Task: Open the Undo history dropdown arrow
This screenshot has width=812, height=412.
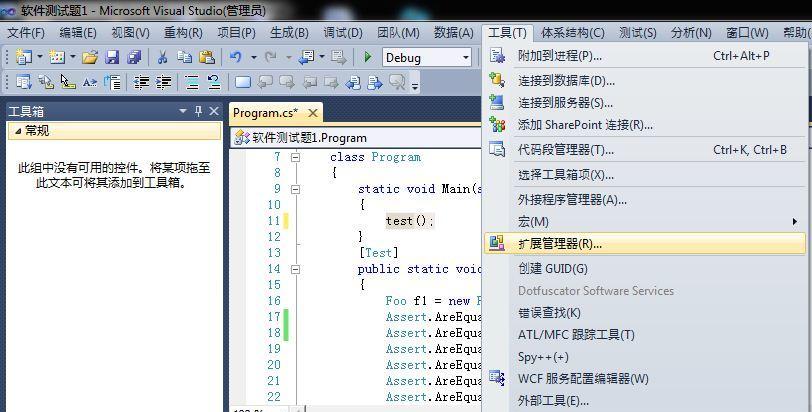Action: (x=253, y=57)
